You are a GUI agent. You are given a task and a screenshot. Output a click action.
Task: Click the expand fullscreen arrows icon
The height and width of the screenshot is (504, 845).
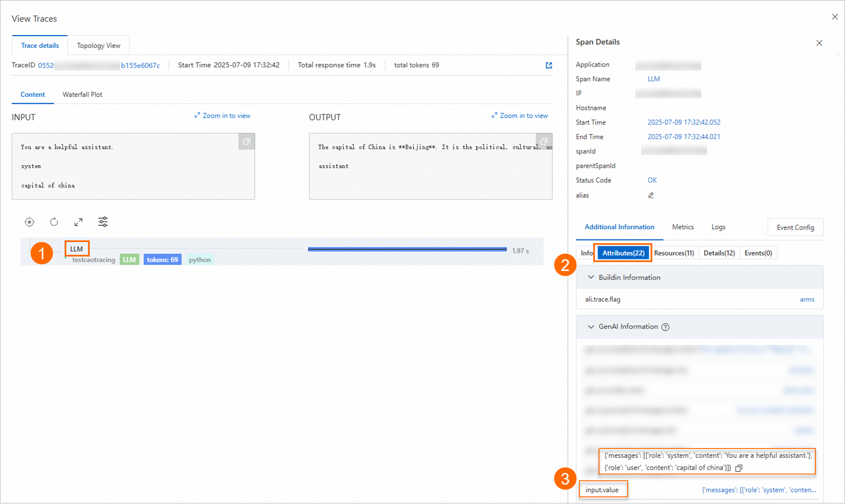click(x=78, y=222)
